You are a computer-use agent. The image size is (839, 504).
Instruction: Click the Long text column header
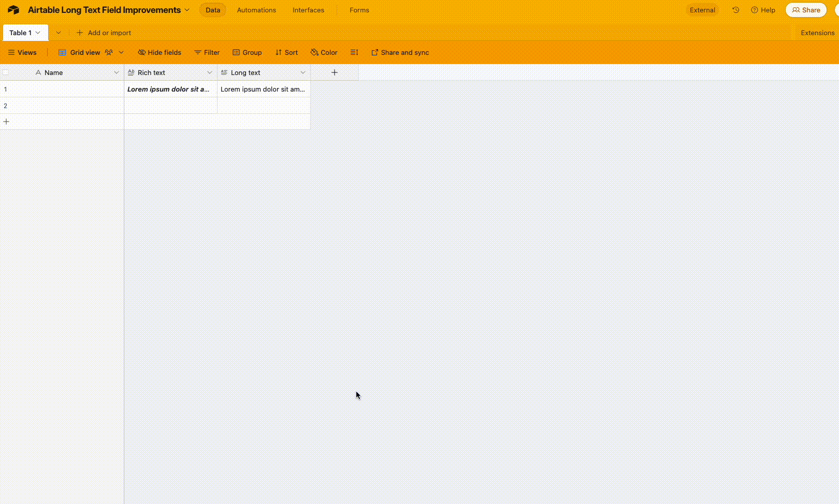pos(264,72)
